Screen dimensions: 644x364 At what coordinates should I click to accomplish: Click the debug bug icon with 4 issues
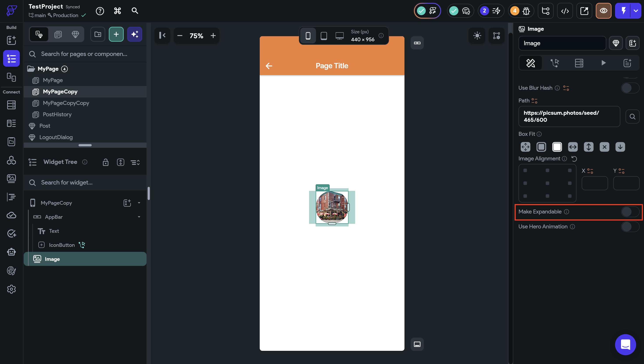(x=526, y=11)
